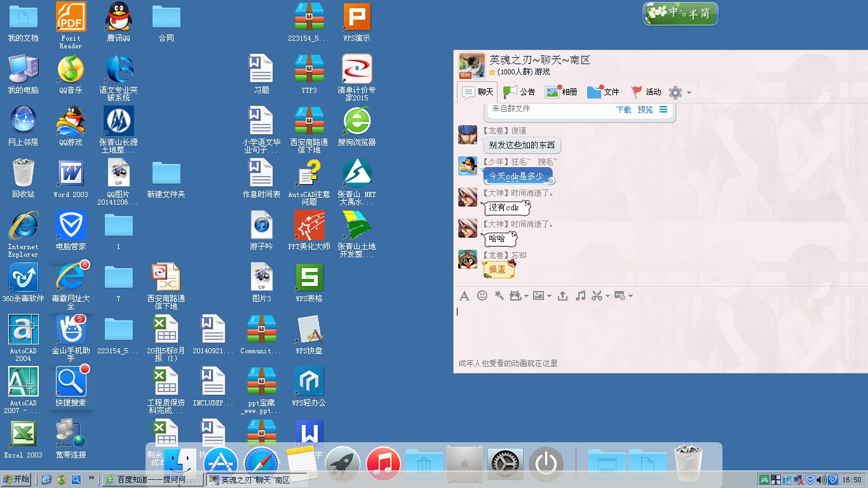Screen dimensions: 868x488
Task: Click the Safari compass icon in the dock
Action: coord(261,464)
